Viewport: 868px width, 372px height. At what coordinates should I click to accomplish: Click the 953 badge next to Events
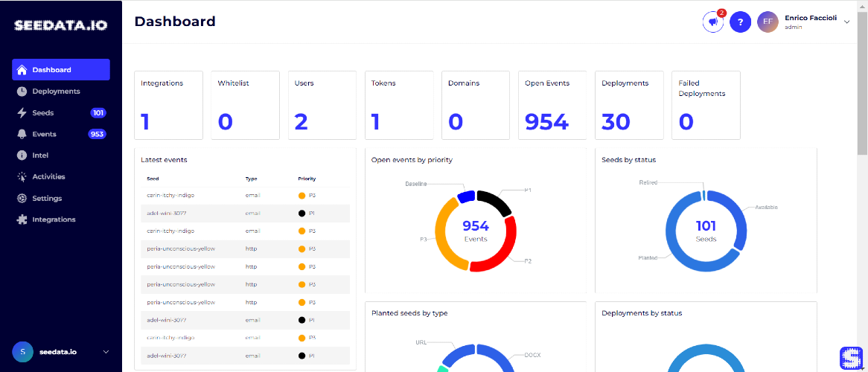(x=97, y=134)
